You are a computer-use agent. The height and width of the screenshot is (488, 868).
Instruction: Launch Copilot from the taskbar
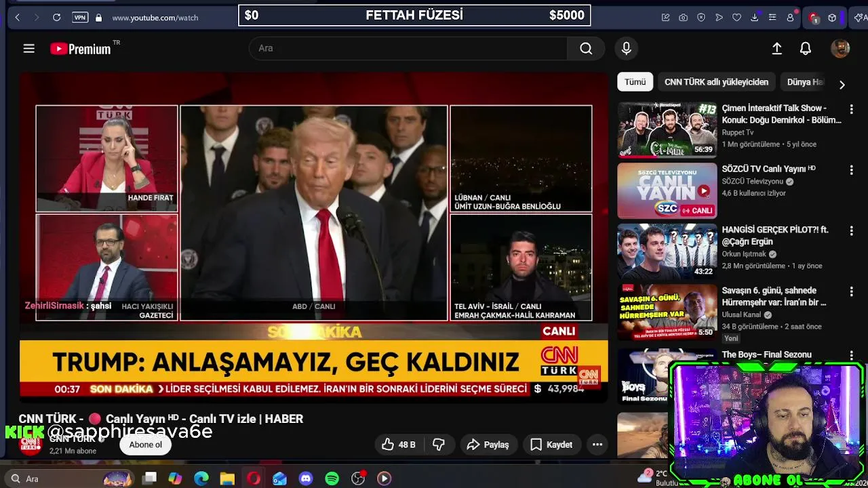coord(175,479)
